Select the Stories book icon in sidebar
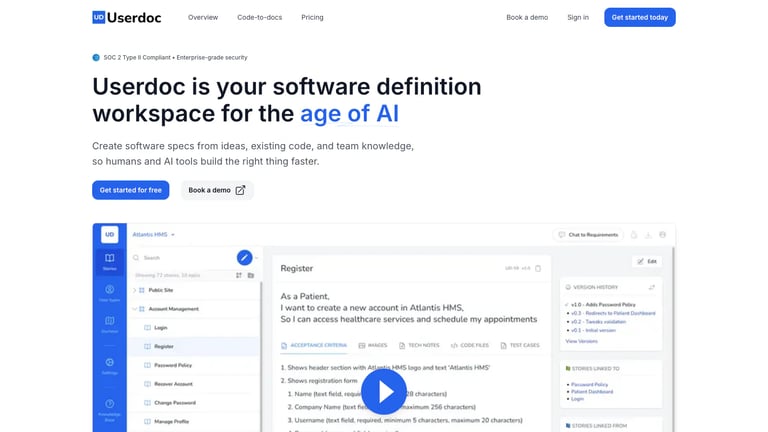Image resolution: width=768 pixels, height=432 pixels. (x=109, y=261)
